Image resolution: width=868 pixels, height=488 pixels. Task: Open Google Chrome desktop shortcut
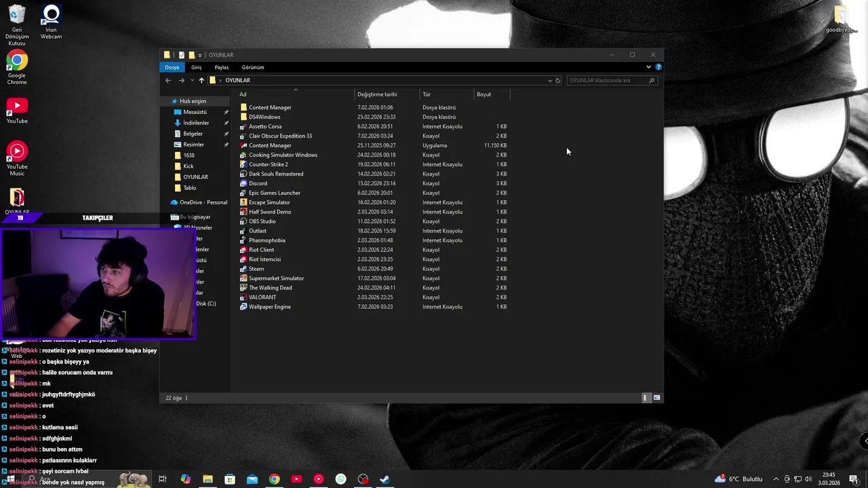(x=17, y=68)
